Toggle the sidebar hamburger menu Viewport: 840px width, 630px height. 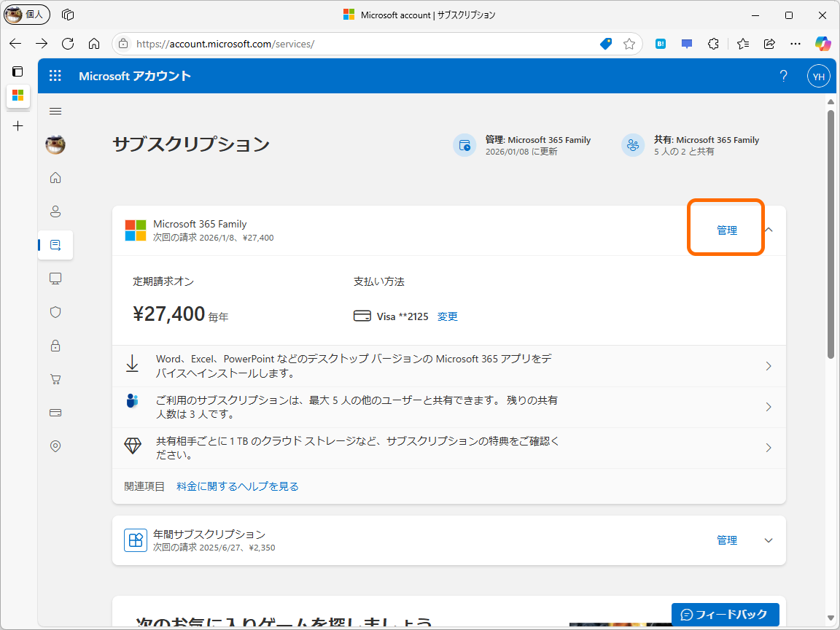[55, 111]
